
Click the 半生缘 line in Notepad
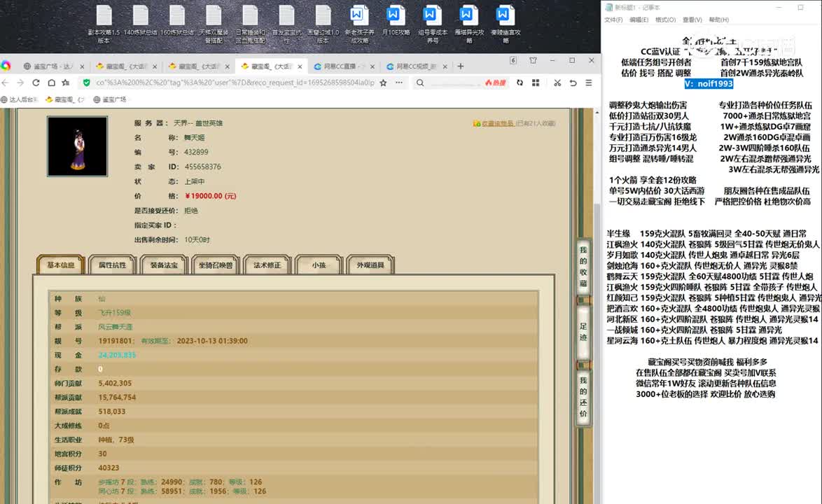coord(706,234)
